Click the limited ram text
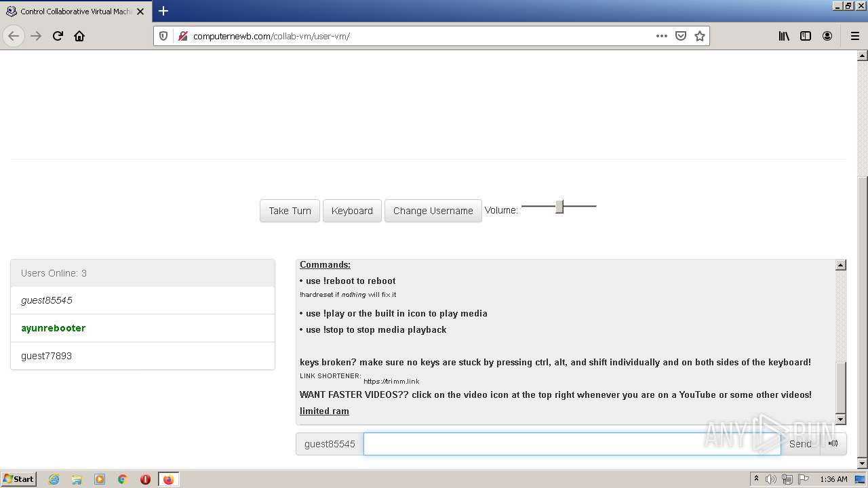 pos(324,411)
